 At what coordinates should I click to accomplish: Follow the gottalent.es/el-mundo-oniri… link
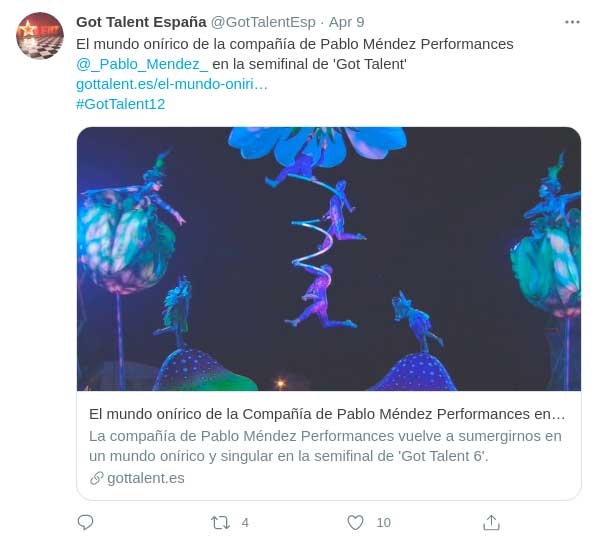(172, 84)
